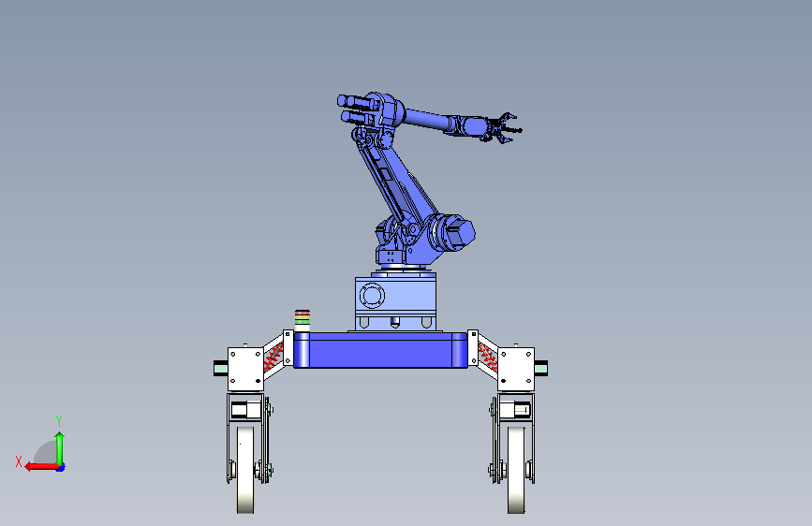Click the blue Z axis dot on the triad
812x526 pixels.
61,468
